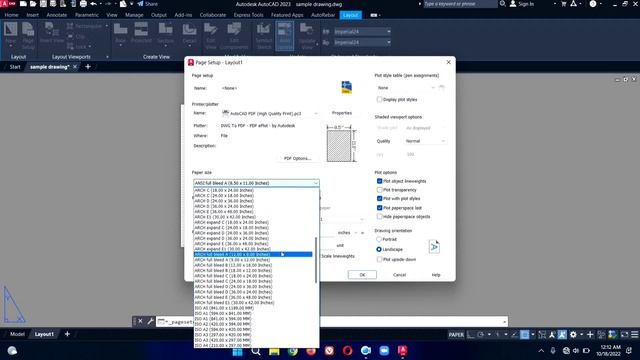Click the Cancel button in Page Setup
Viewport: 640px width, 360px height.
[399, 275]
